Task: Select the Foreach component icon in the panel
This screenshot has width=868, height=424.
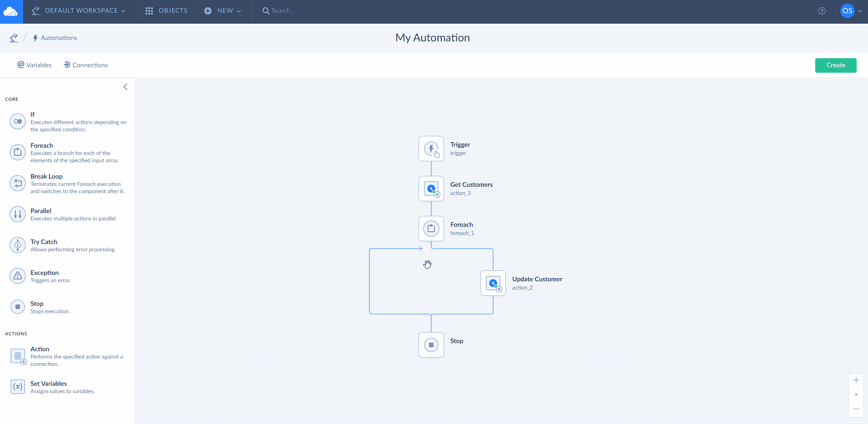Action: [18, 152]
